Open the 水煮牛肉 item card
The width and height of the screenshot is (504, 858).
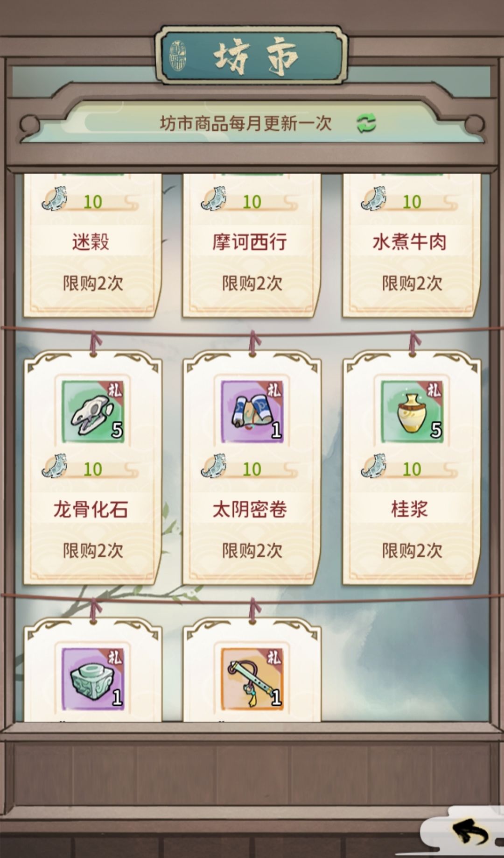(x=412, y=245)
